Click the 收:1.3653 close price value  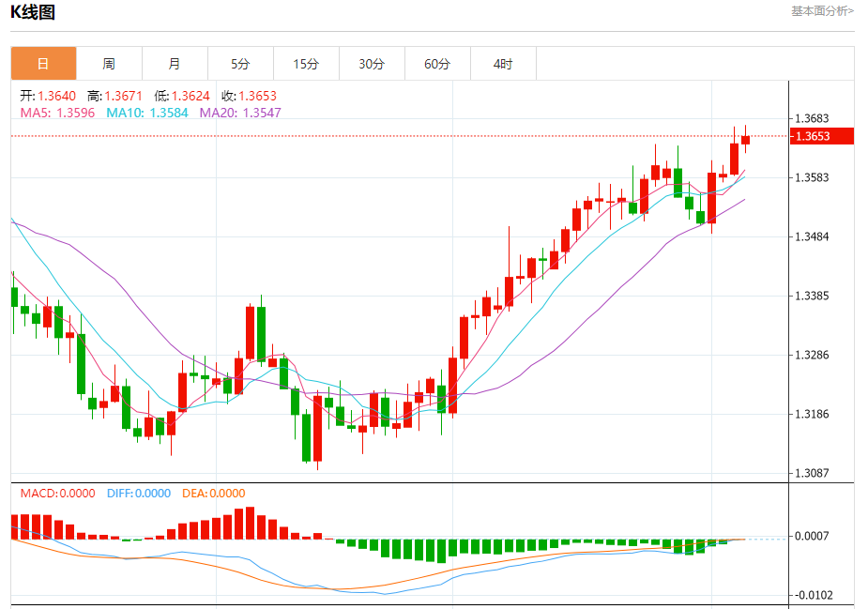[x=249, y=96]
